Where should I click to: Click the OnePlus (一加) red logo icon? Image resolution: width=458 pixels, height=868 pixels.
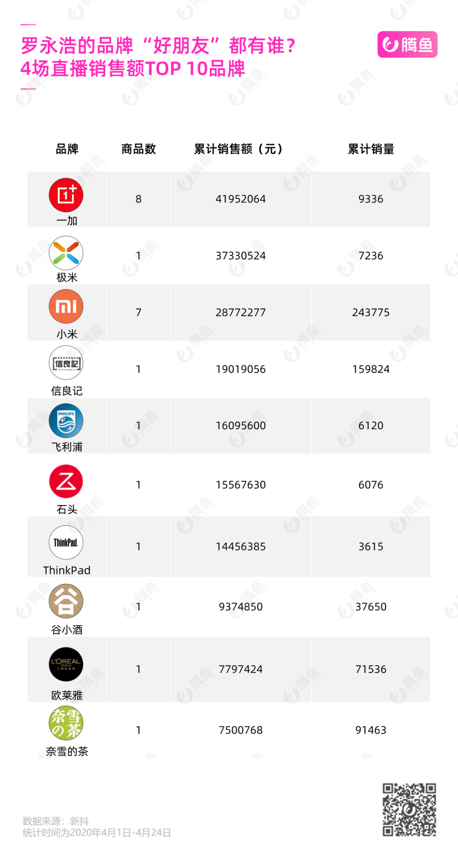tap(66, 195)
